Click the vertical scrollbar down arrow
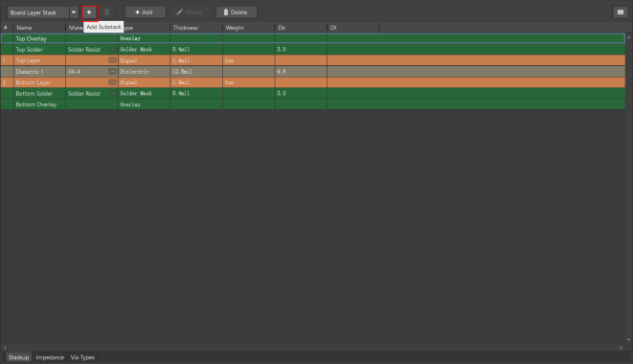Screen dimensions: 634x364 629,340
